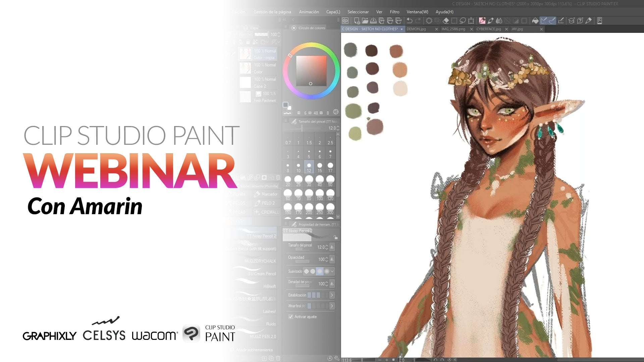
Task: Click the Undo arrow in toolbar
Action: click(410, 21)
